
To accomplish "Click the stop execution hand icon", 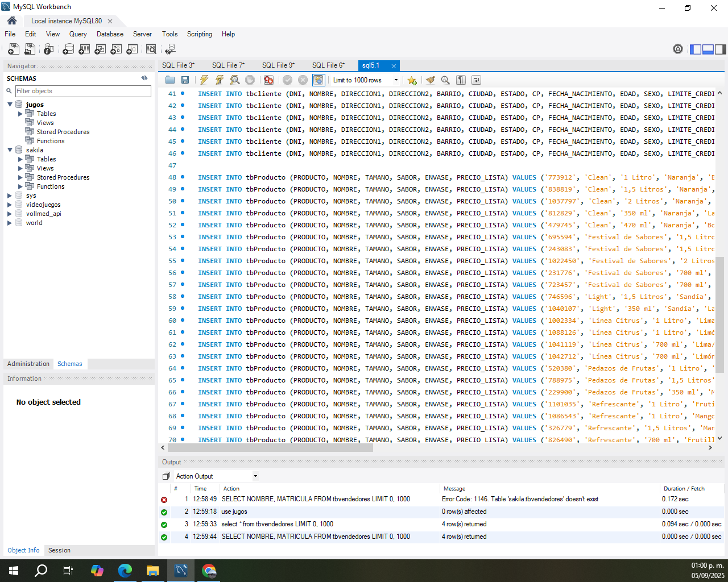I will pos(250,80).
